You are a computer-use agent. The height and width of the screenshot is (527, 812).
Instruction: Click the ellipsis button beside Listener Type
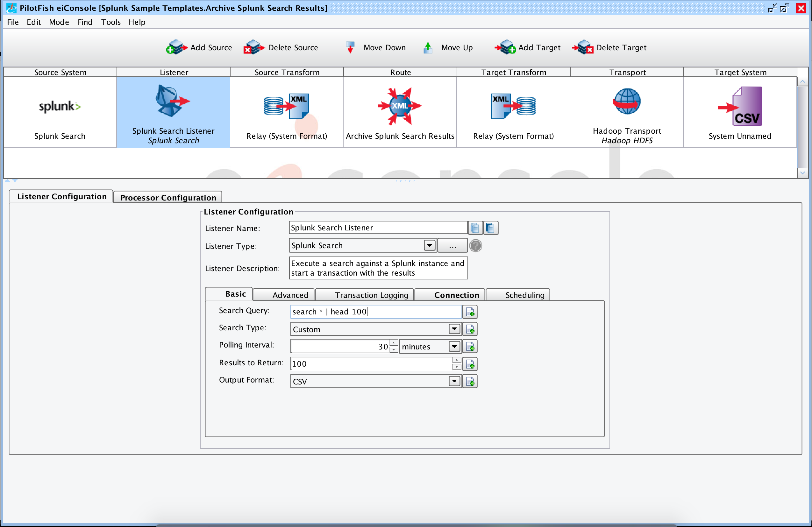point(452,246)
